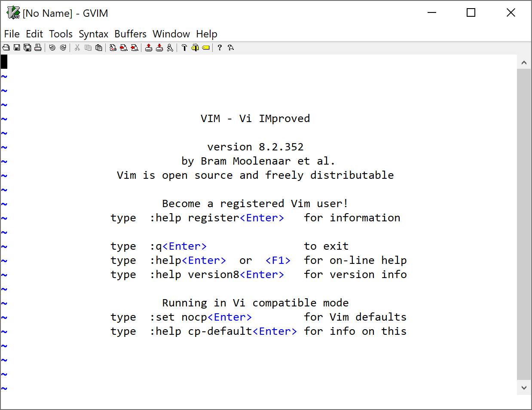The width and height of the screenshot is (532, 410).
Task: Open the Buffers menu
Action: coord(130,34)
